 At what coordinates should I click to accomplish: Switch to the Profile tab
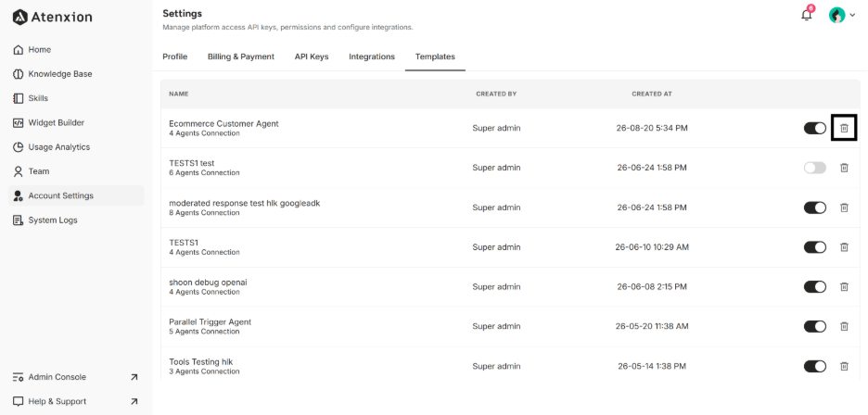pyautogui.click(x=175, y=57)
